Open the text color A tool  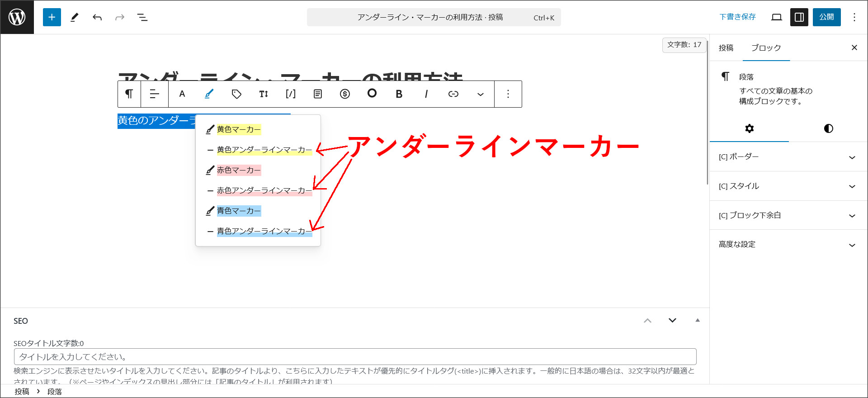(x=182, y=94)
